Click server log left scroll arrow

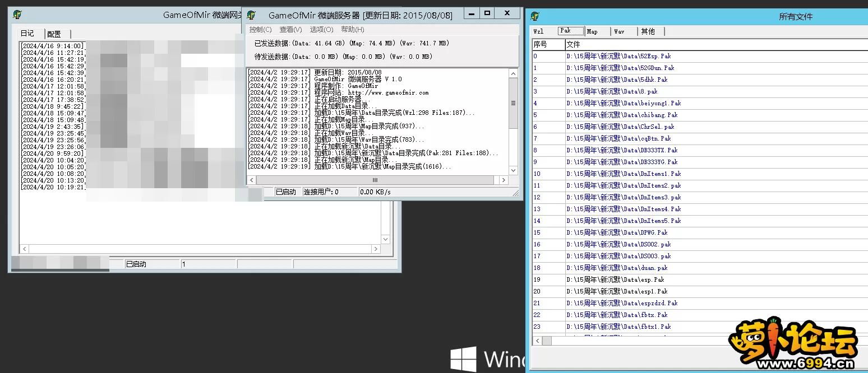[x=252, y=180]
